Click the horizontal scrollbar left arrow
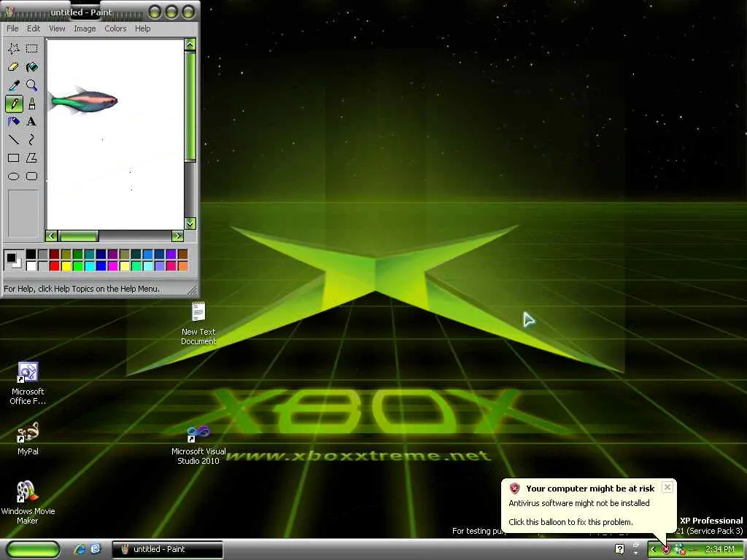Viewport: 747px width, 560px height. (x=51, y=236)
